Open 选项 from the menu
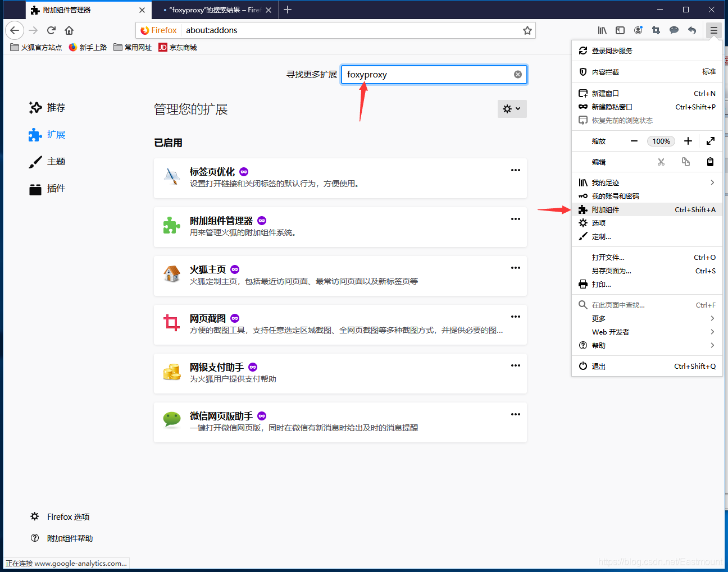This screenshot has height=572, width=728. (647, 223)
